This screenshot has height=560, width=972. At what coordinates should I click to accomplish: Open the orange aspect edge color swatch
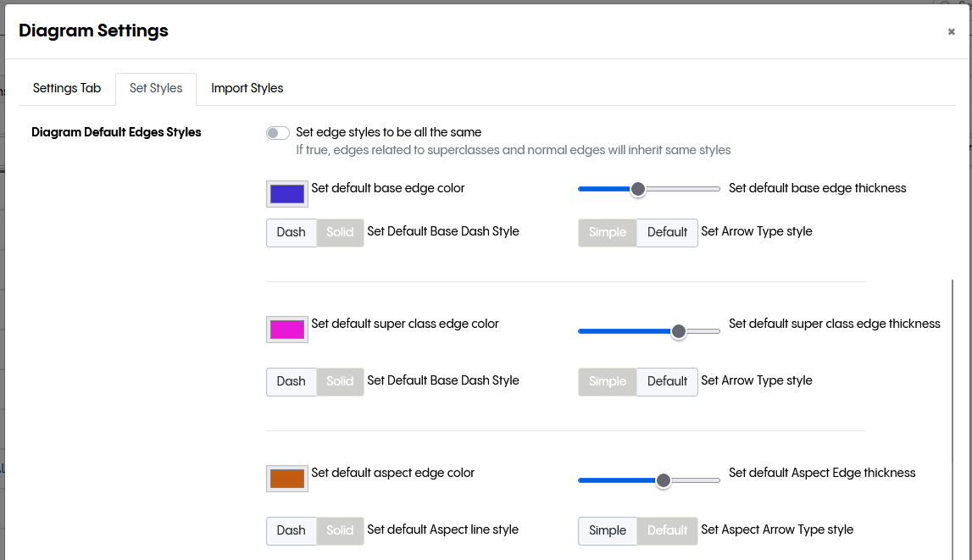[x=286, y=479]
